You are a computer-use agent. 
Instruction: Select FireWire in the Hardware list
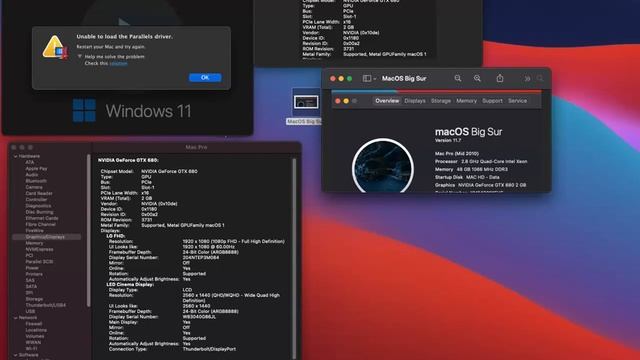(34, 231)
